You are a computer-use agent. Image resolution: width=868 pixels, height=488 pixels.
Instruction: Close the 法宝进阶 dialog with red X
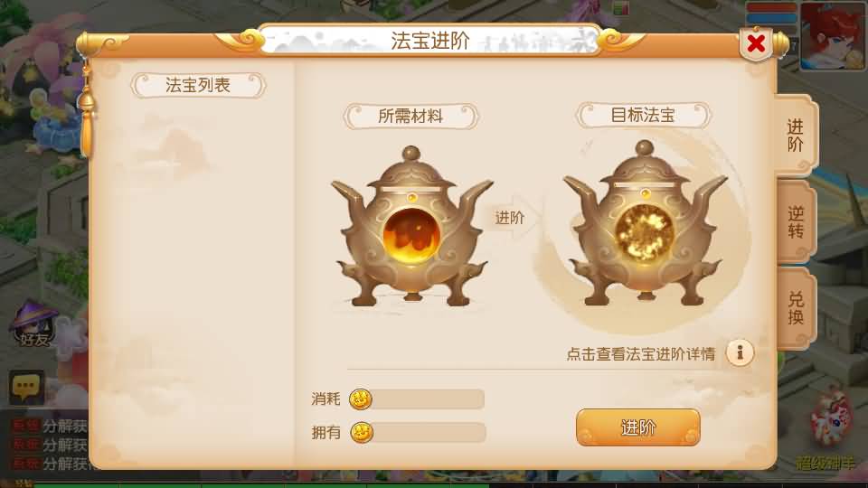coord(756,43)
